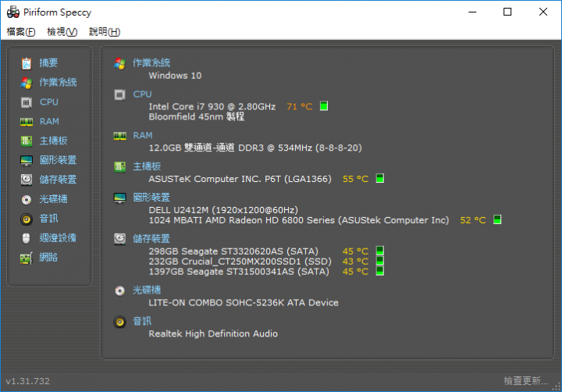
Task: Click the Intel Core i7 930 @ 2.80GHz text
Action: 212,107
